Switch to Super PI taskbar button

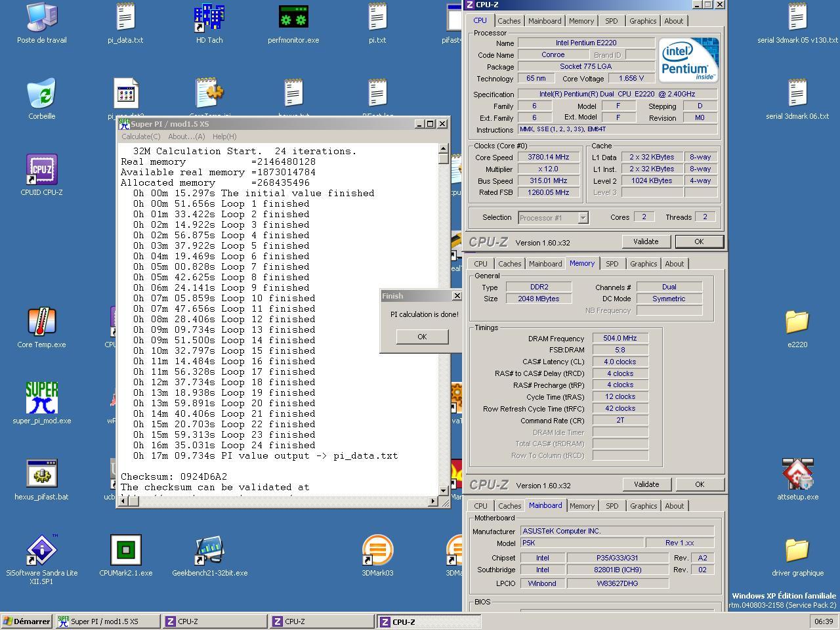tap(108, 621)
